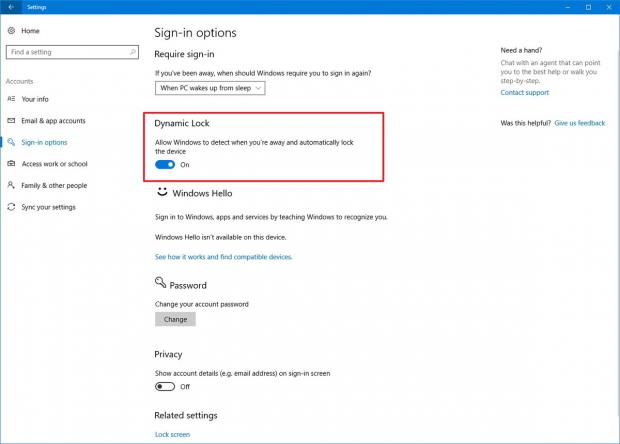Open the Lock screen related settings link
Image resolution: width=620 pixels, height=444 pixels.
pyautogui.click(x=172, y=435)
